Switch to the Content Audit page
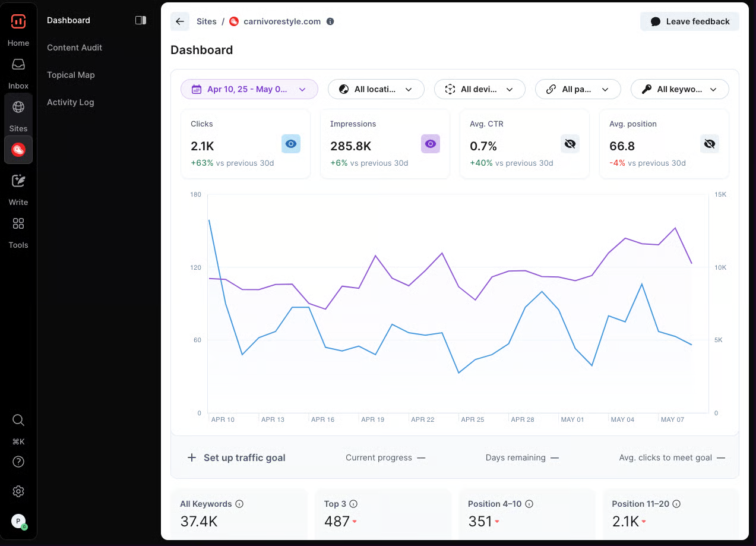 click(x=74, y=48)
